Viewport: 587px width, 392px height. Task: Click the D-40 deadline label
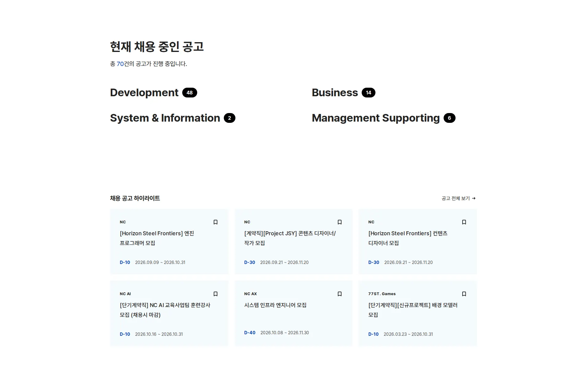pyautogui.click(x=250, y=333)
